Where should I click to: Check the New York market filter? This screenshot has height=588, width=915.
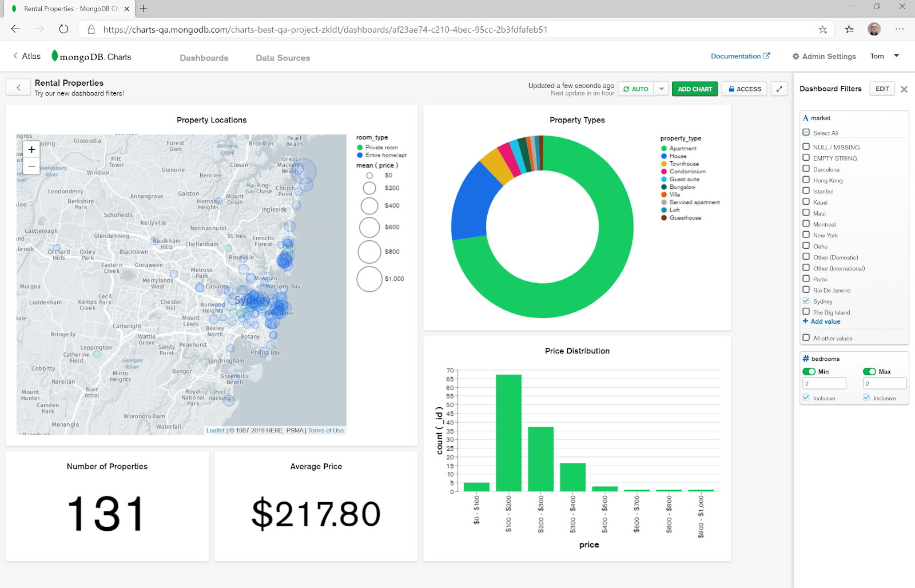pyautogui.click(x=806, y=235)
